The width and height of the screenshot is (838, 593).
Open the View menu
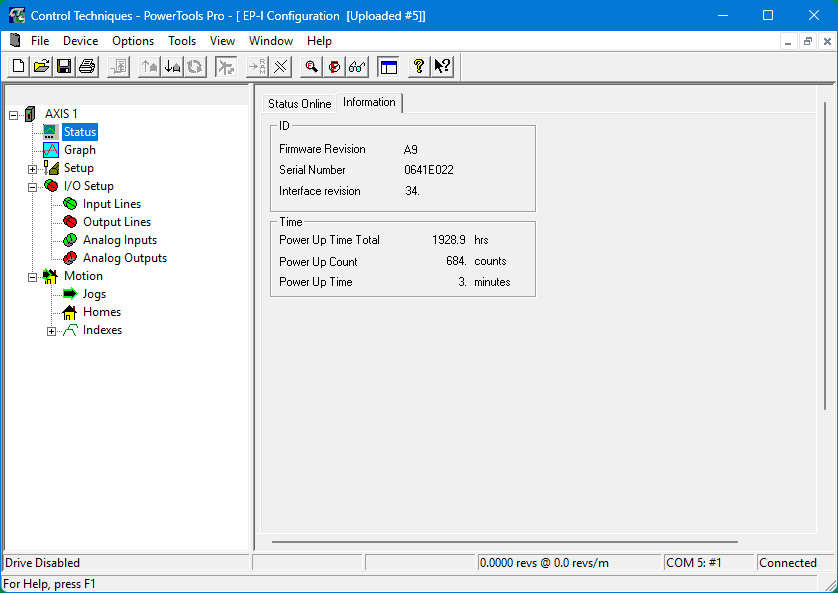222,41
